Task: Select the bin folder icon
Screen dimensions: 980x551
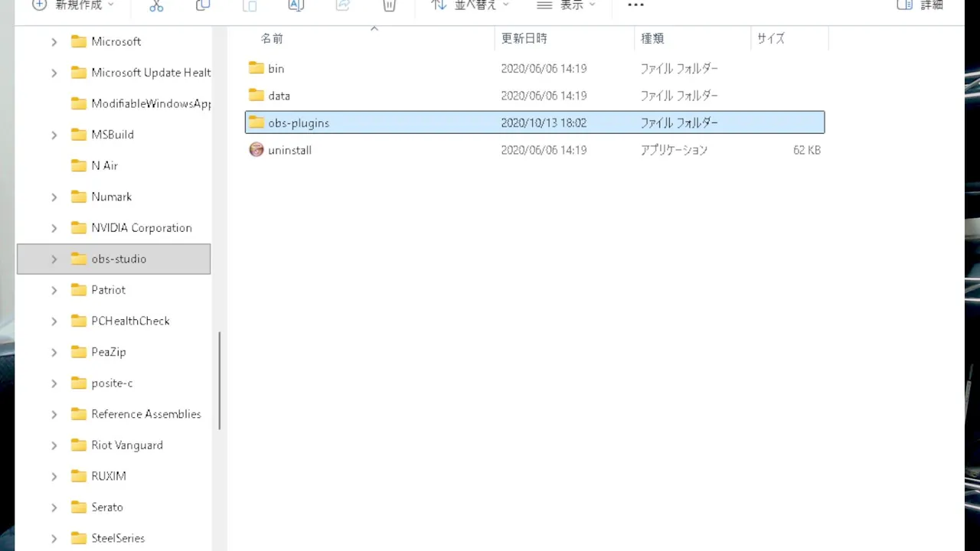Action: [256, 68]
